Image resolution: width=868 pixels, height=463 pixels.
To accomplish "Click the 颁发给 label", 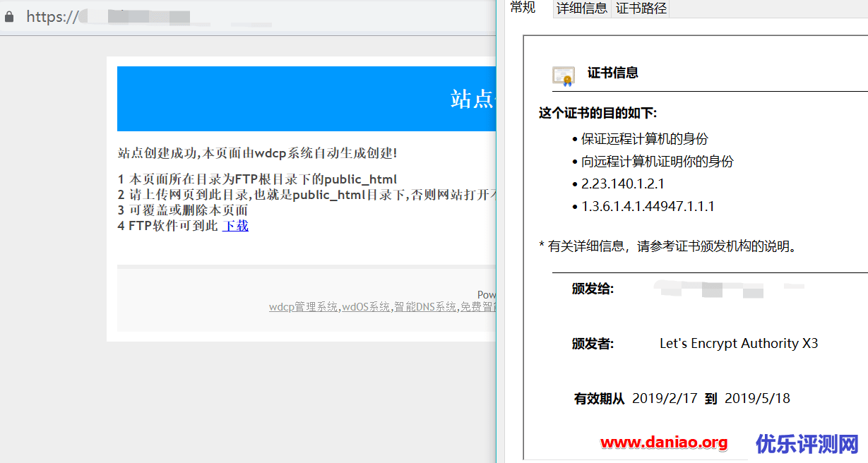I will click(593, 289).
